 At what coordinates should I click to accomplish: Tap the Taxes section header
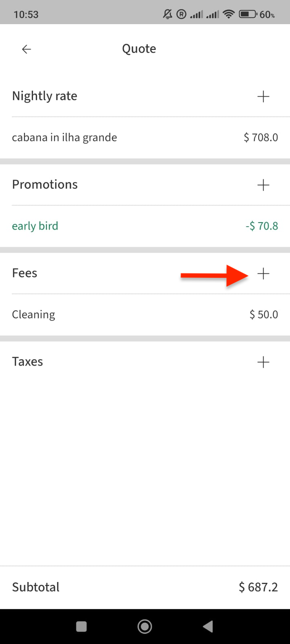[x=27, y=362]
